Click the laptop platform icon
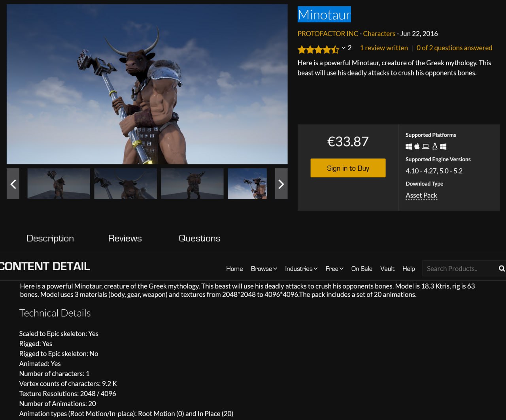The image size is (506, 420). tap(426, 147)
